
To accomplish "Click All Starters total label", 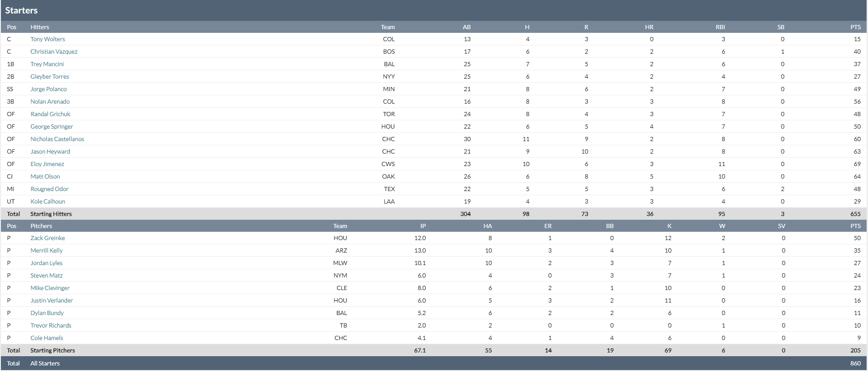I will [x=45, y=364].
